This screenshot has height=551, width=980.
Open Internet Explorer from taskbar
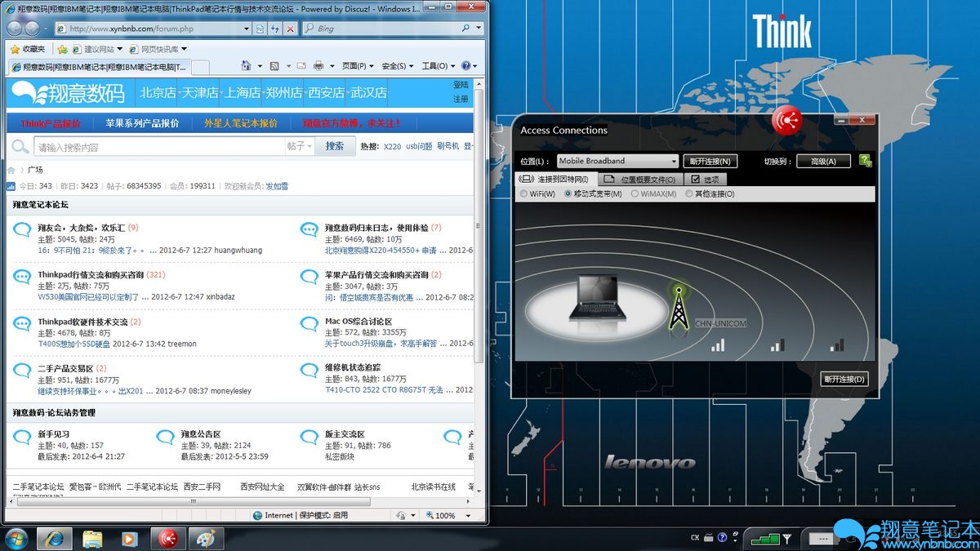pos(55,539)
